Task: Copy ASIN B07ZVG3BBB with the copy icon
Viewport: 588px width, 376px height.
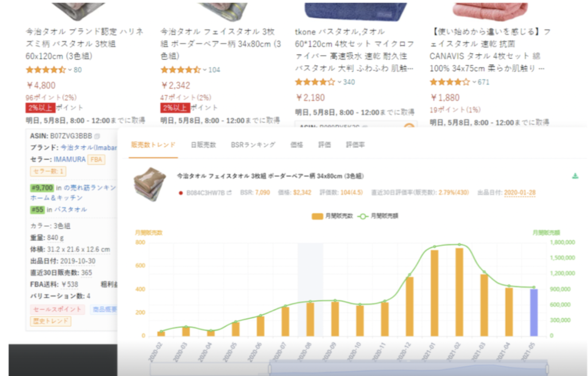Action: tap(97, 136)
